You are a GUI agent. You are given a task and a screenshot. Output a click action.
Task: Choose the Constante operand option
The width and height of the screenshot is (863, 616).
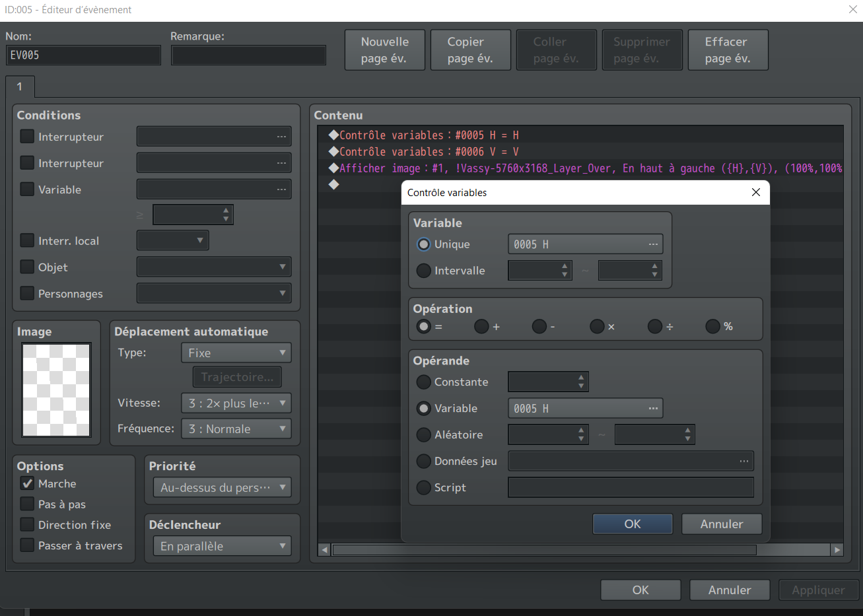[x=424, y=382]
